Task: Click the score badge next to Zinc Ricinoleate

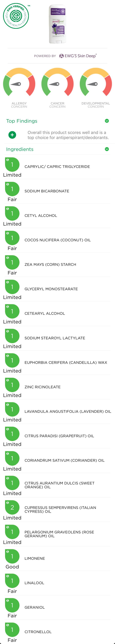Action: coord(12,385)
